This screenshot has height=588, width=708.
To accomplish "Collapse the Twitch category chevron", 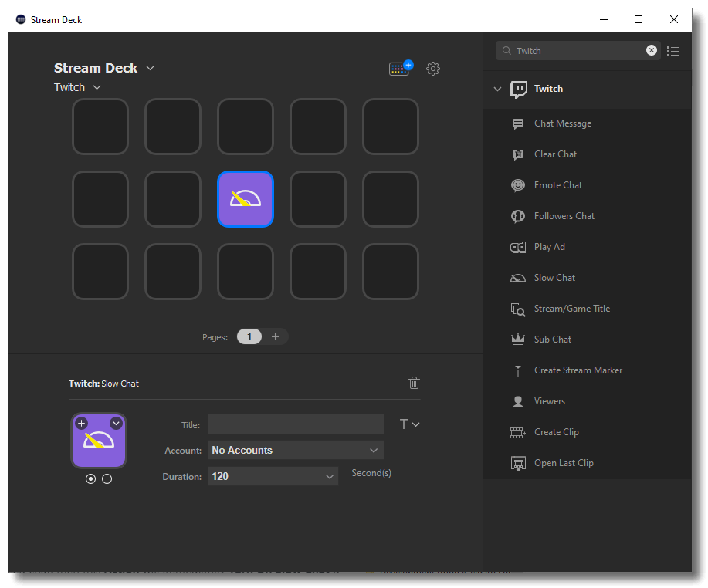I will click(497, 89).
